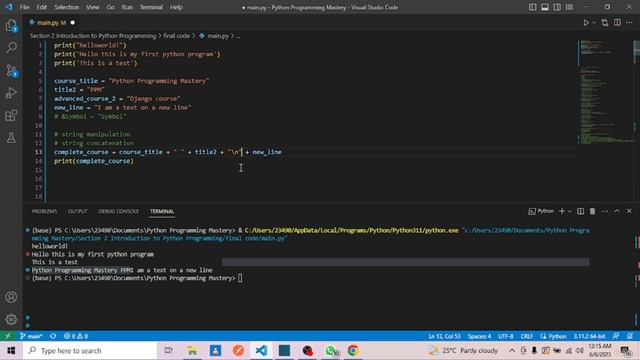Open the Edit menu
This screenshot has height=360, width=640.
pos(42,7)
